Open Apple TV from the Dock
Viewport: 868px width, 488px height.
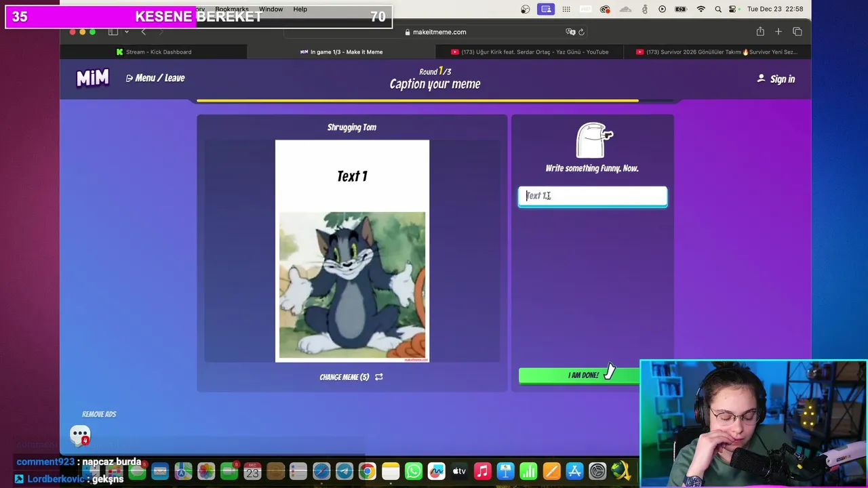460,471
